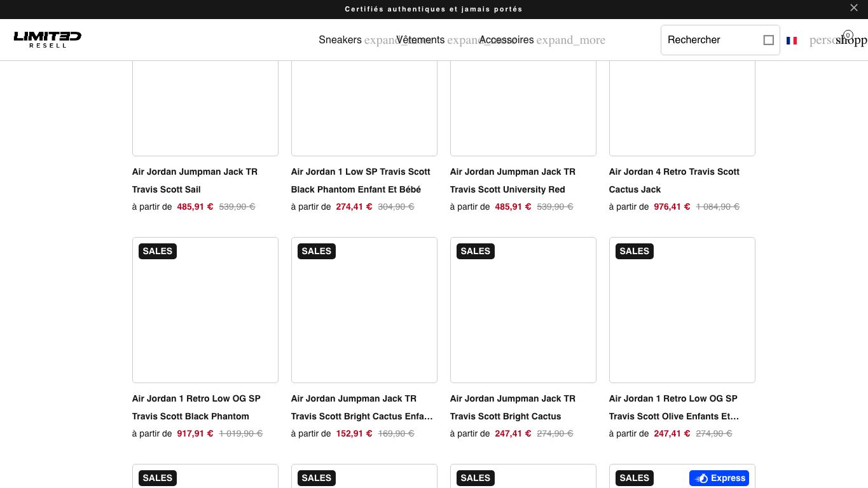Viewport: 868px width, 488px height.
Task: Open Air Jordan 1 Low SP Enfant Et Bébé
Action: point(361,180)
